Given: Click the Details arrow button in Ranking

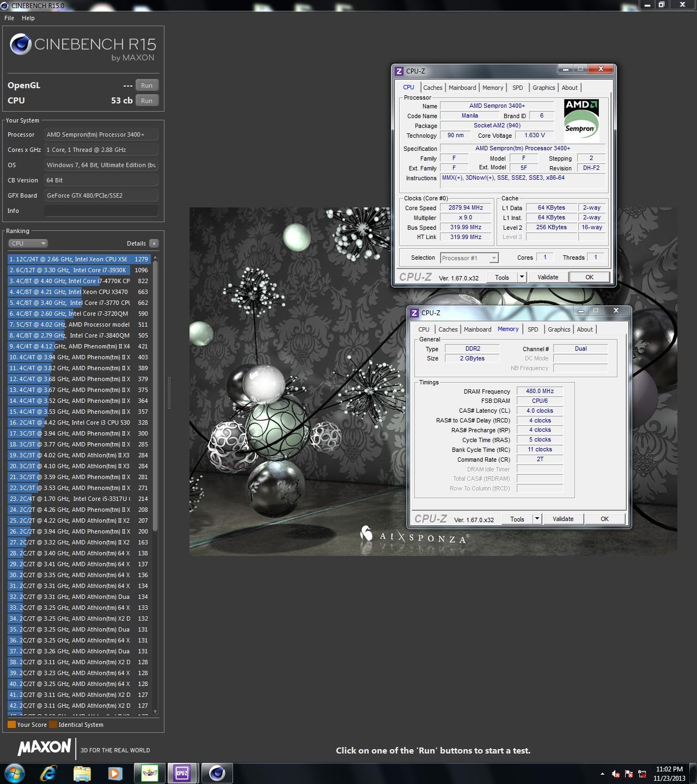Looking at the screenshot, I should (154, 243).
